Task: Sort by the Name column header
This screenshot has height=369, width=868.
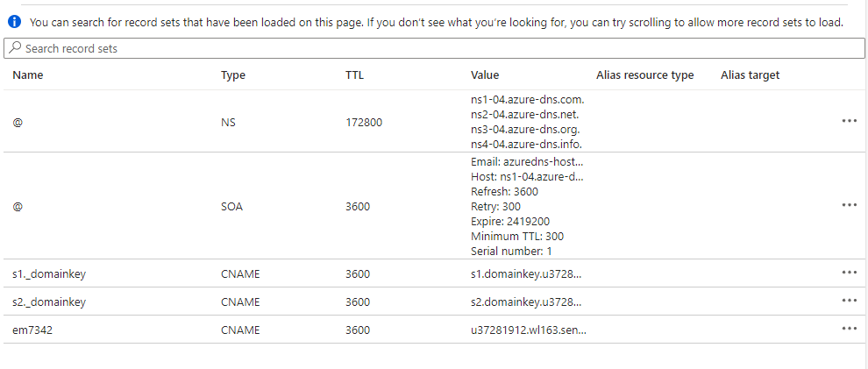Action: [x=28, y=75]
